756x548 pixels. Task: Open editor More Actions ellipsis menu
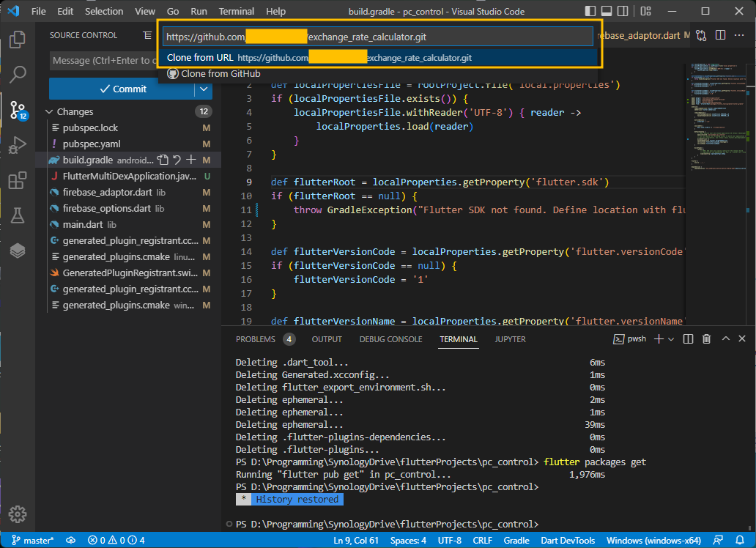pyautogui.click(x=738, y=35)
